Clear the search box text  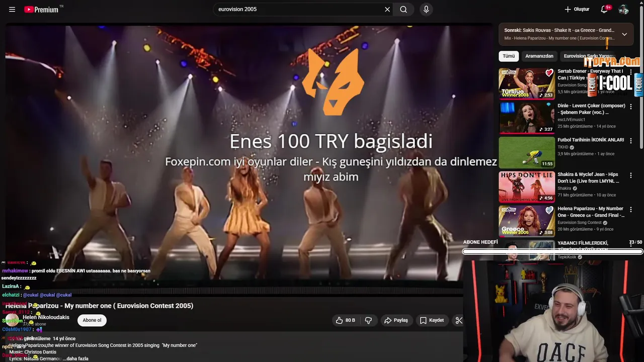[387, 10]
